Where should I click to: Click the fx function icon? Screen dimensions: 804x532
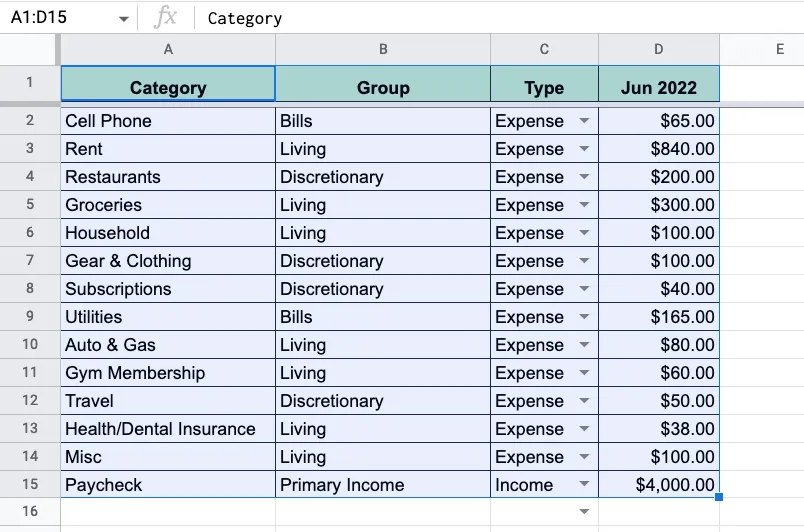[x=166, y=17]
